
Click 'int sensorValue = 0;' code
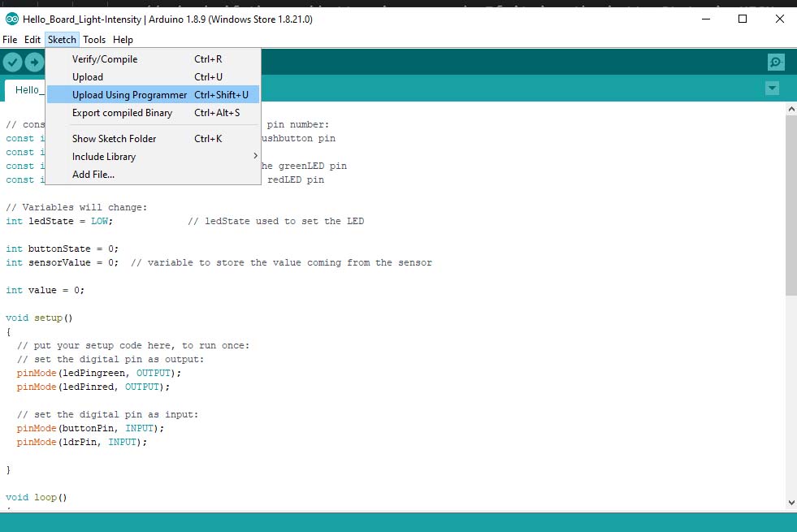click(x=62, y=262)
